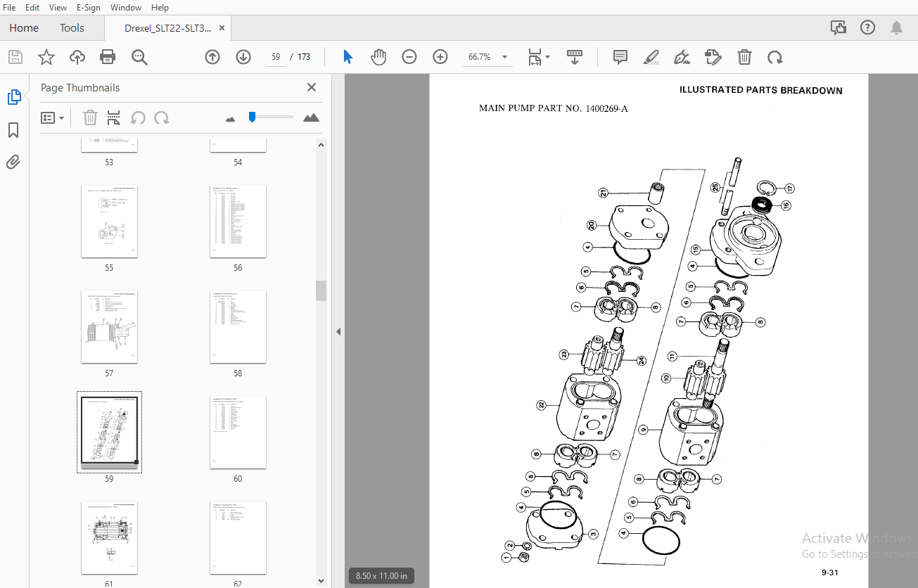Screen dimensions: 918x588
Task: Go to previous page up-arrow icon
Action: 212,57
